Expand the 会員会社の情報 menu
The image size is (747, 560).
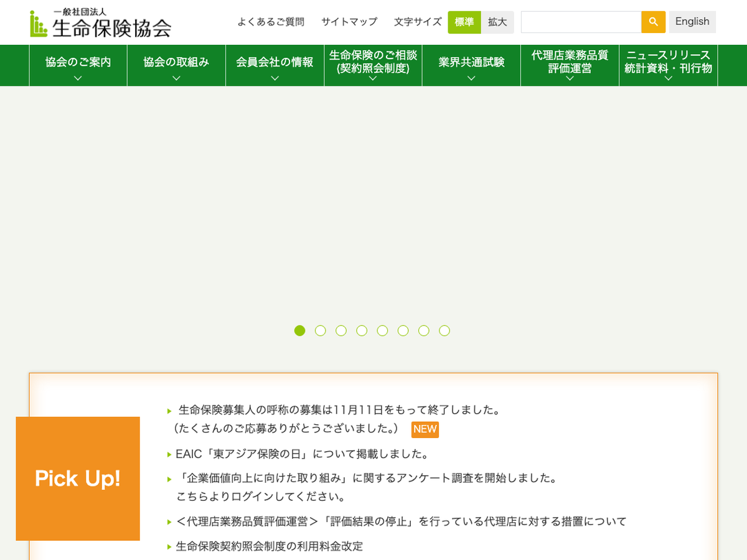pos(275,65)
